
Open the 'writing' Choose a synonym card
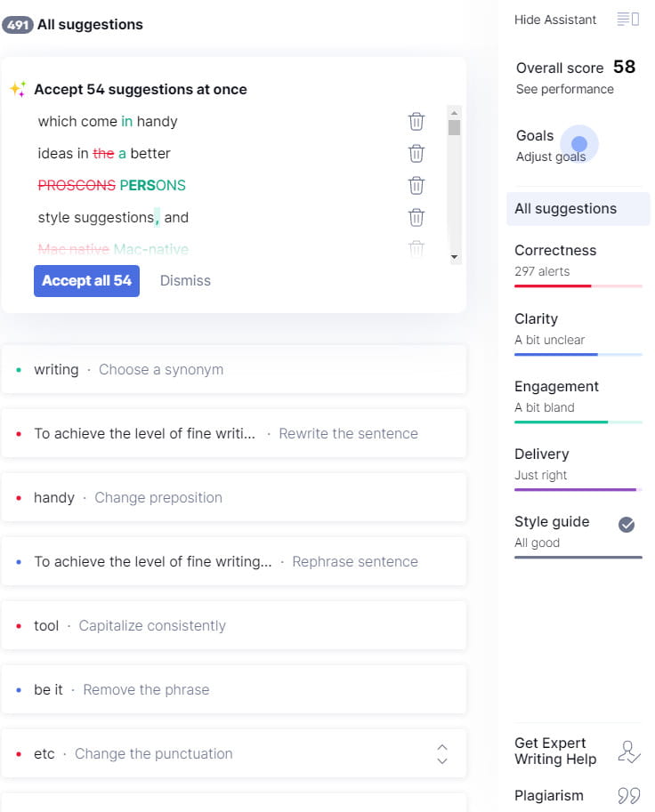(x=233, y=369)
